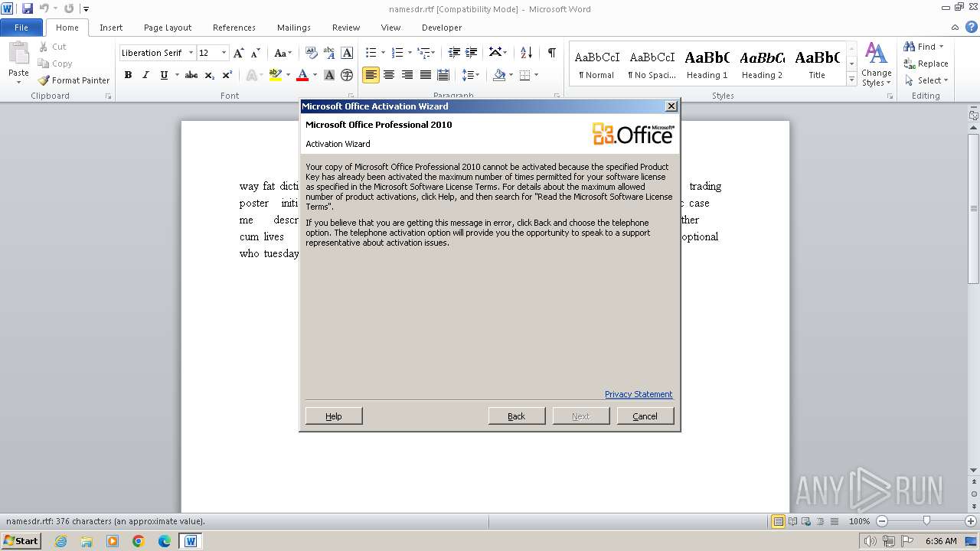The height and width of the screenshot is (551, 980).
Task: Click the Grow Font icon
Action: click(239, 53)
